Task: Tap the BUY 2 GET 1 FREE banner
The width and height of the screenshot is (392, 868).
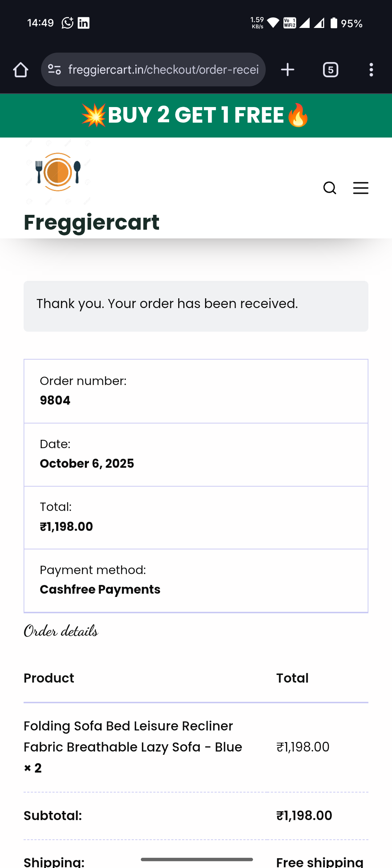Action: (x=196, y=115)
